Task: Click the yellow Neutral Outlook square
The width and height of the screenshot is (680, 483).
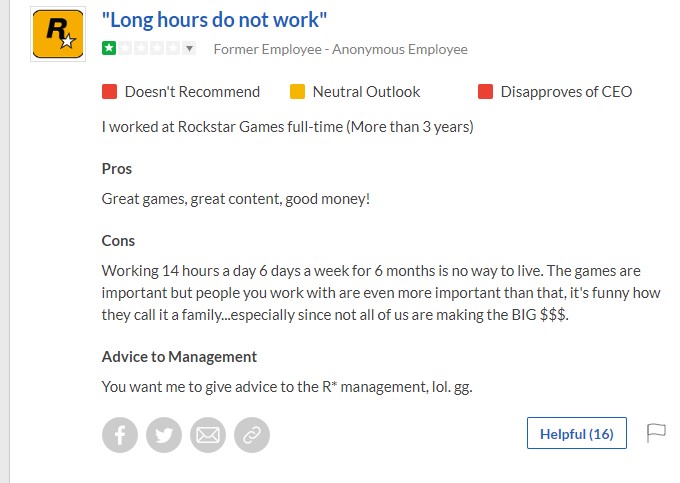Action: tap(298, 92)
